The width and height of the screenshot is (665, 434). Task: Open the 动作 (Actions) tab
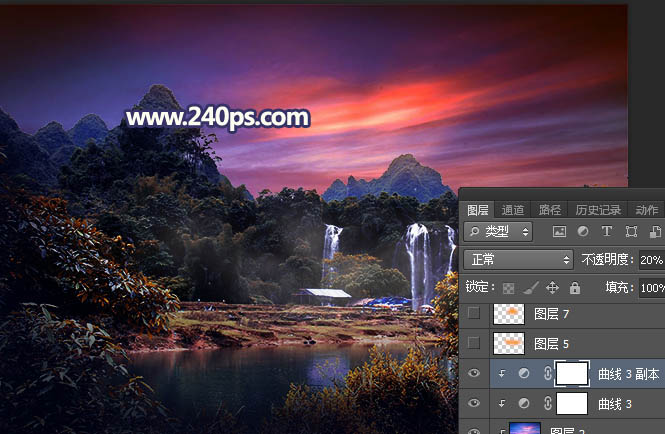(x=647, y=210)
